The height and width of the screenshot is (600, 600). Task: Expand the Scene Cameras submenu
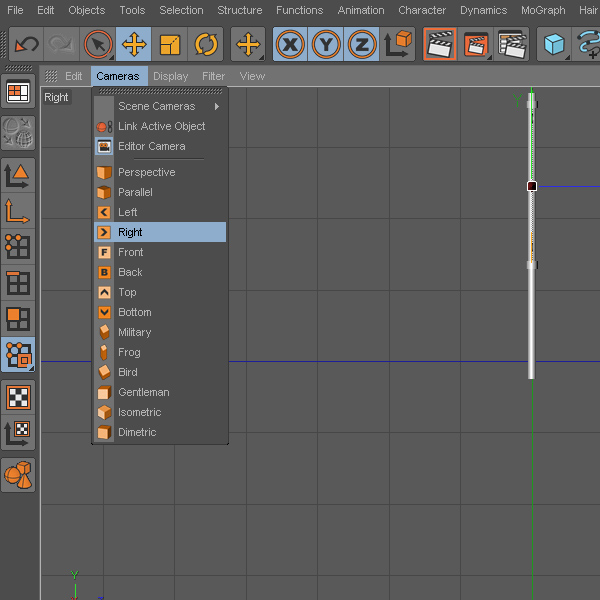(x=160, y=106)
